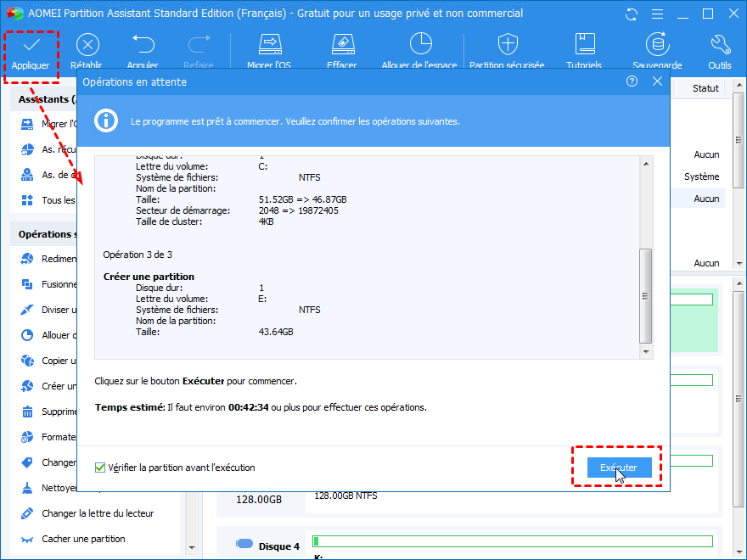Click the Appliquer checkmark icon
This screenshot has width=747, height=560.
pyautogui.click(x=31, y=45)
